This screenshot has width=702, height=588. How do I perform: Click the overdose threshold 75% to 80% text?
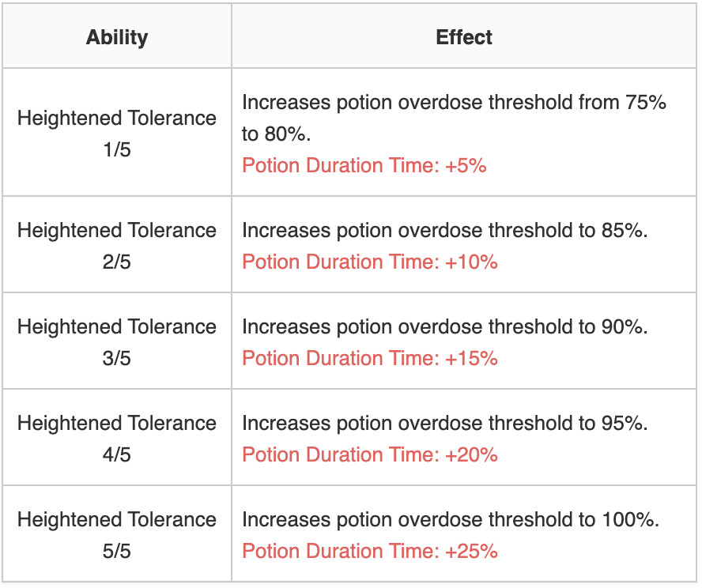pyautogui.click(x=454, y=103)
